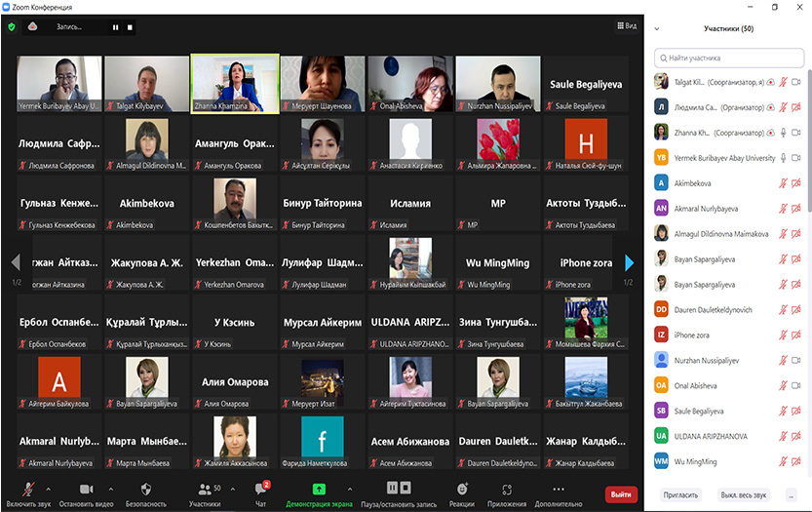Unmute microphone using Включить звук
Screen dimensions: 812x512
(29, 489)
